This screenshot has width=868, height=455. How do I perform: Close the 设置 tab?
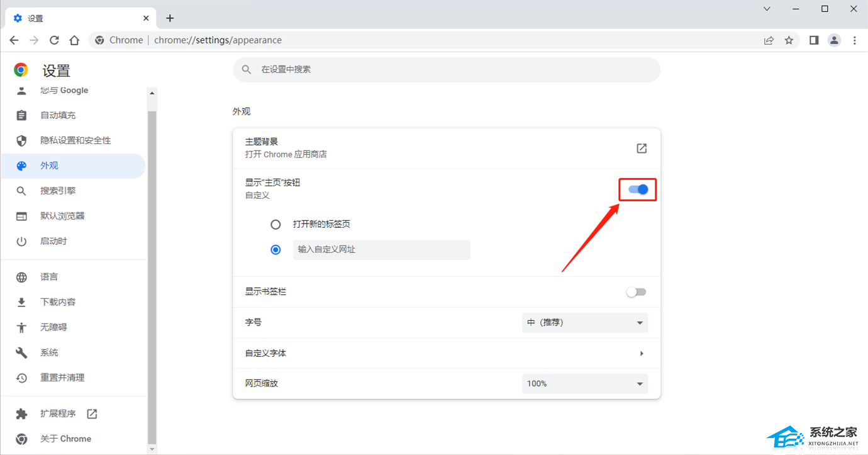146,18
